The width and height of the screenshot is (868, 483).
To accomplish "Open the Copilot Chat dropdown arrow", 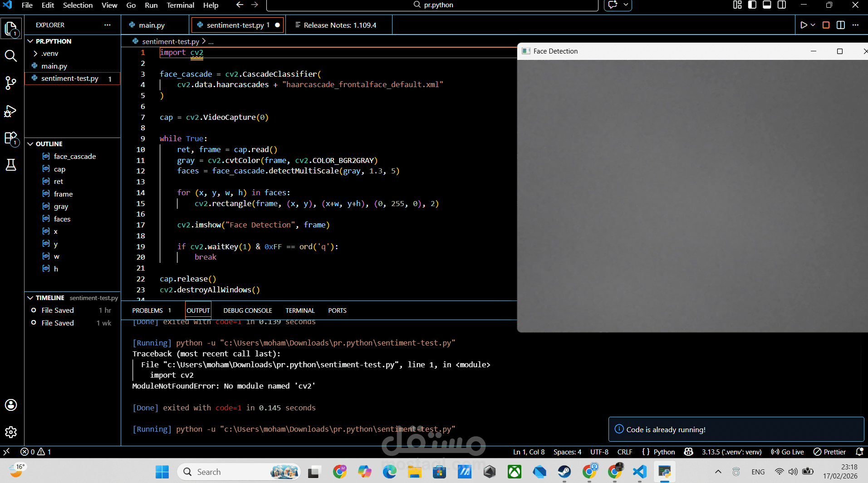I will (x=626, y=5).
